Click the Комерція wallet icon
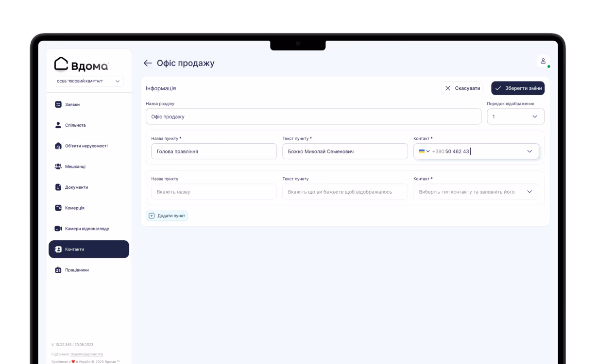The height and width of the screenshot is (364, 597). 58,208
